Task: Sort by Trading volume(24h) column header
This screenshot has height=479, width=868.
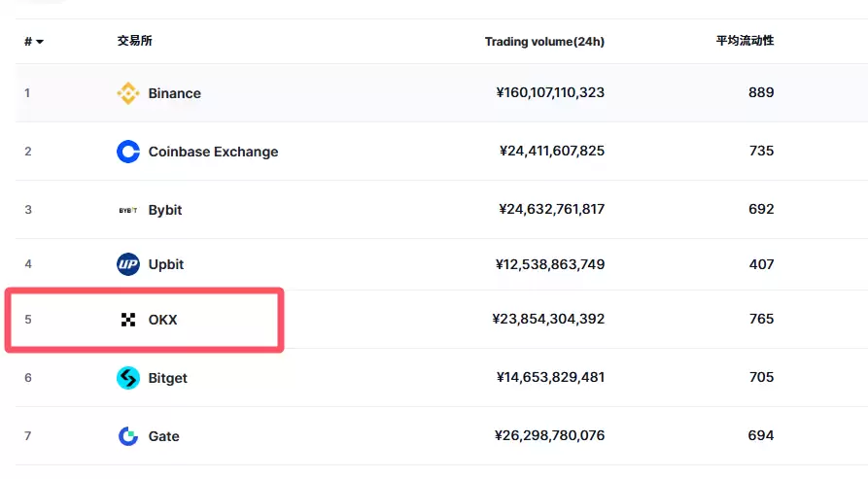Action: click(x=544, y=42)
